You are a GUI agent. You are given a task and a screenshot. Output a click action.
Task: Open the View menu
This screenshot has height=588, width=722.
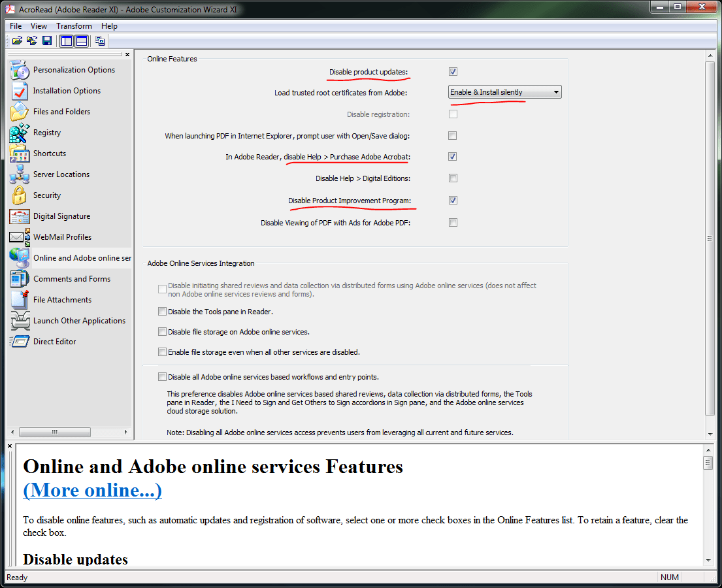39,25
